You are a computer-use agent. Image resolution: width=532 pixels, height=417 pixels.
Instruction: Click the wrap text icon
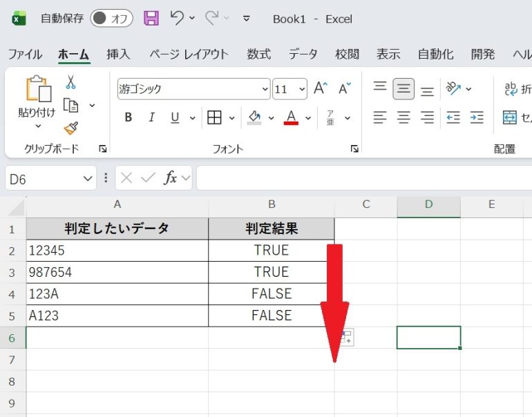511,89
